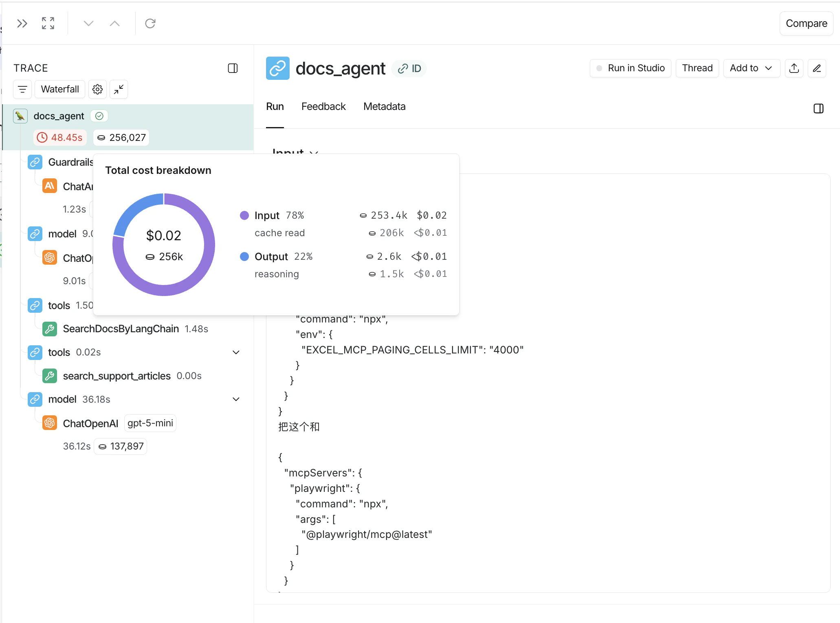The width and height of the screenshot is (840, 623).
Task: Click the fullscreen expand icon
Action: 48,24
